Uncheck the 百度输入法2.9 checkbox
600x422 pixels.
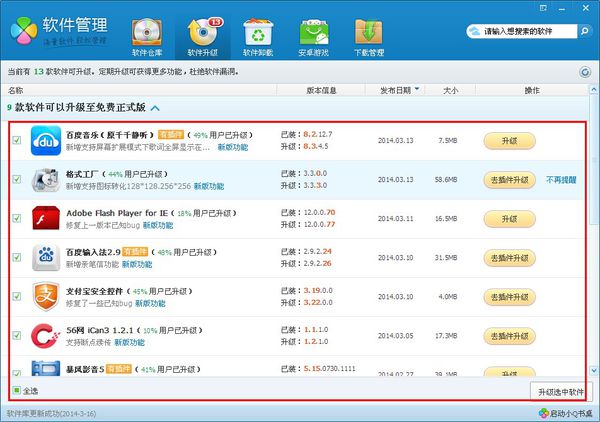coord(16,257)
